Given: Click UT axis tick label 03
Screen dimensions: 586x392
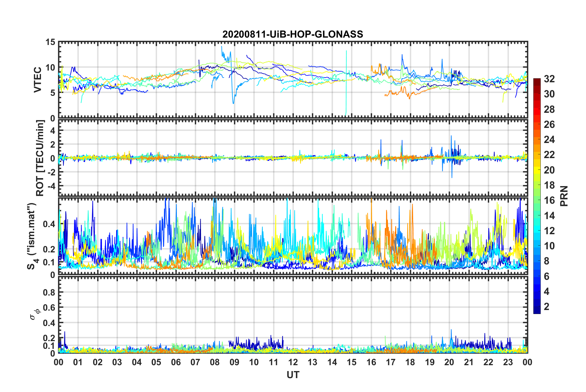Looking at the screenshot, I should coord(117,362).
